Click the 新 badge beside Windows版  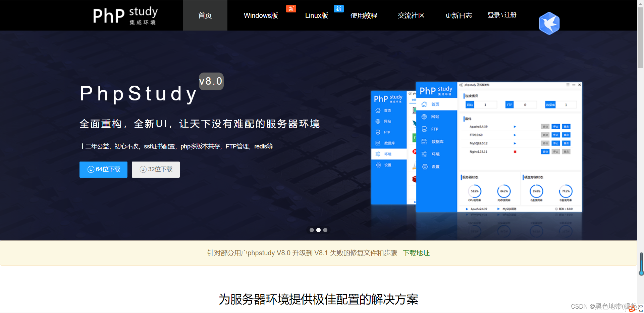pyautogui.click(x=291, y=9)
